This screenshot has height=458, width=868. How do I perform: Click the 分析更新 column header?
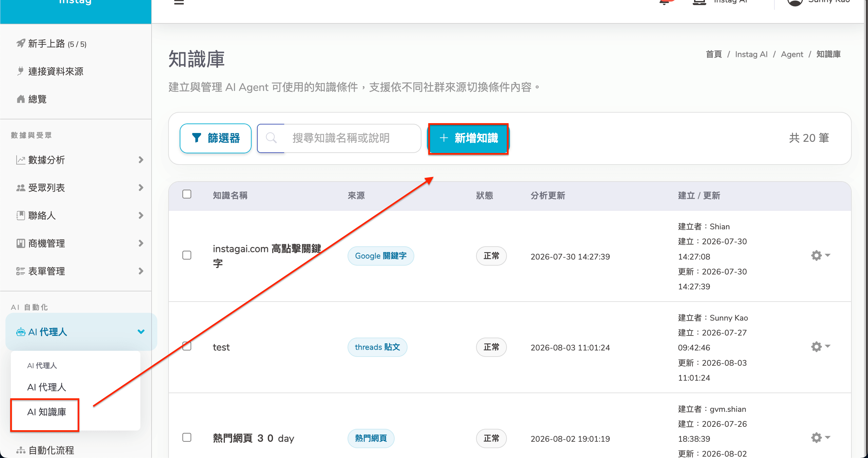(548, 195)
